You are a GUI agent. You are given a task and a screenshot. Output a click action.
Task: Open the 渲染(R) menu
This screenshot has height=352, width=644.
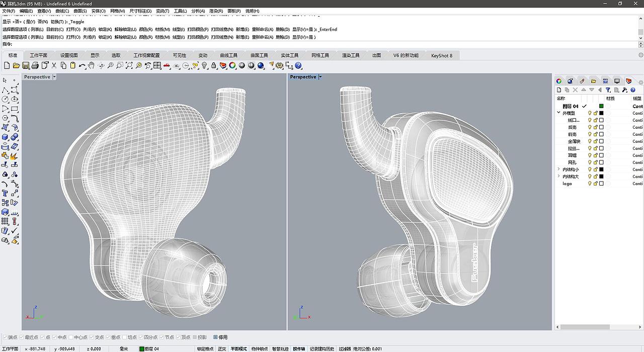(216, 11)
